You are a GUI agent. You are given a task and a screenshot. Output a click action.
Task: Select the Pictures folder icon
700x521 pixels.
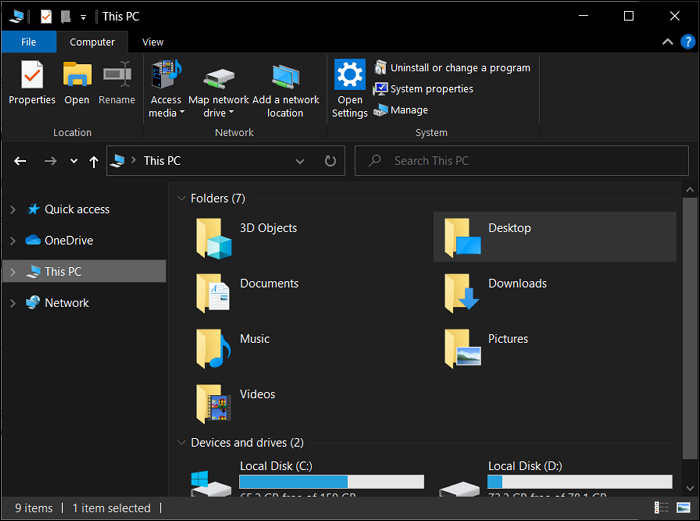pos(462,349)
